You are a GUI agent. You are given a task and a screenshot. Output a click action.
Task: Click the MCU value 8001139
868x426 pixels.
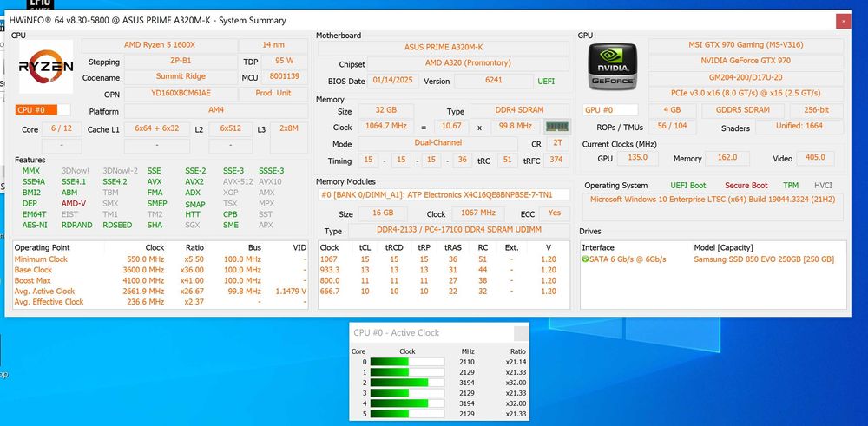pos(285,77)
